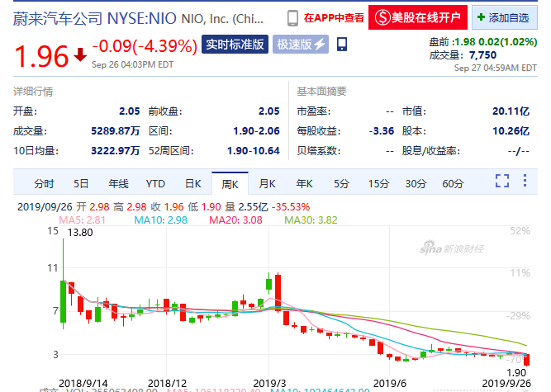Click the 2018/12 date axis label
551x392 pixels.
167,383
